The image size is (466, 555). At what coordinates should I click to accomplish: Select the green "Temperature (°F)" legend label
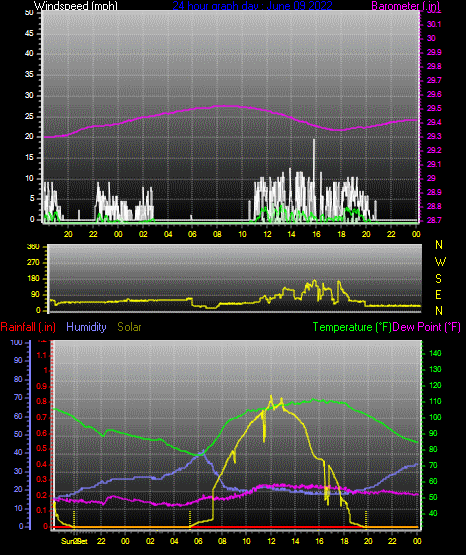352,327
